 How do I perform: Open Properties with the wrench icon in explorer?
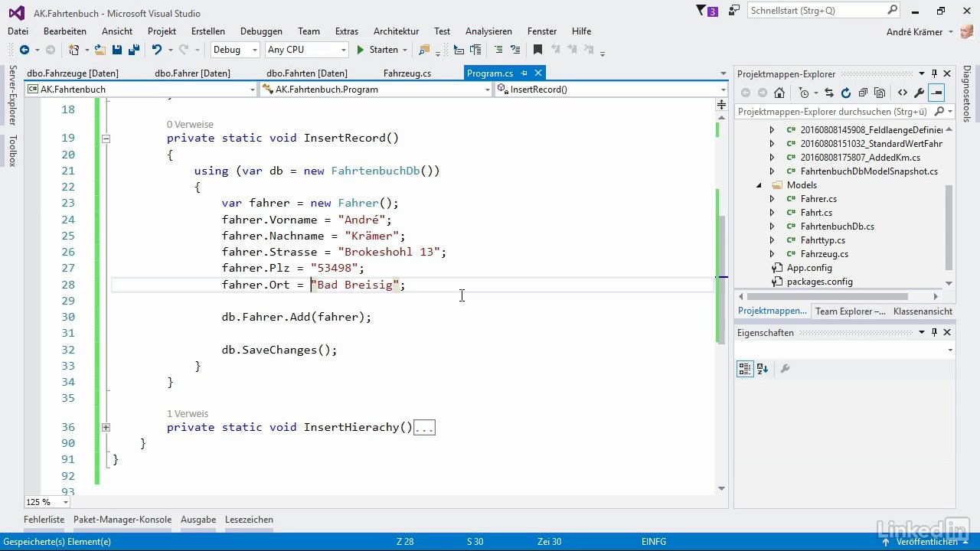(x=920, y=93)
